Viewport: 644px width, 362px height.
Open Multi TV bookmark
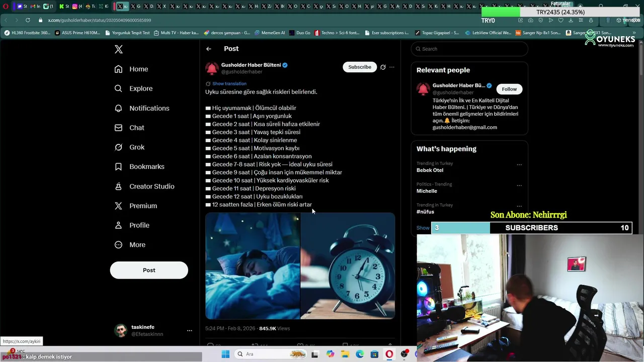coord(176,33)
